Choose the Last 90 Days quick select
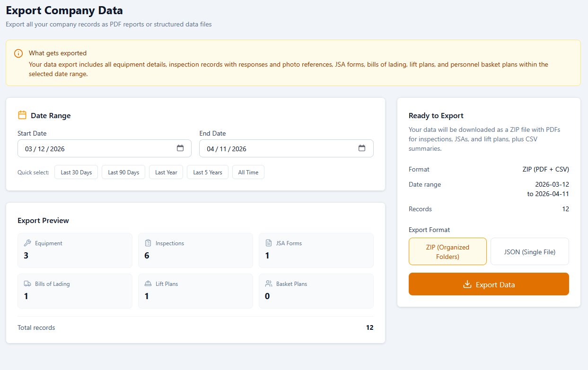The width and height of the screenshot is (588, 370). (123, 172)
